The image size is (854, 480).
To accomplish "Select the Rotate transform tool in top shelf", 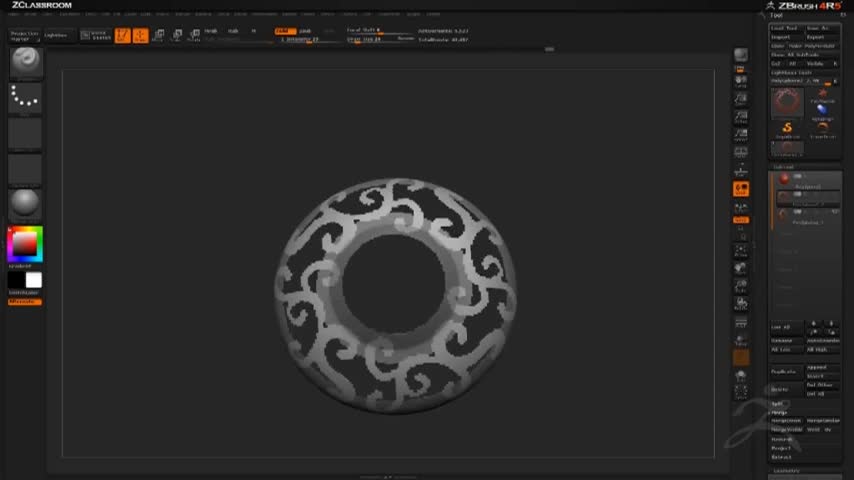I will coord(194,36).
